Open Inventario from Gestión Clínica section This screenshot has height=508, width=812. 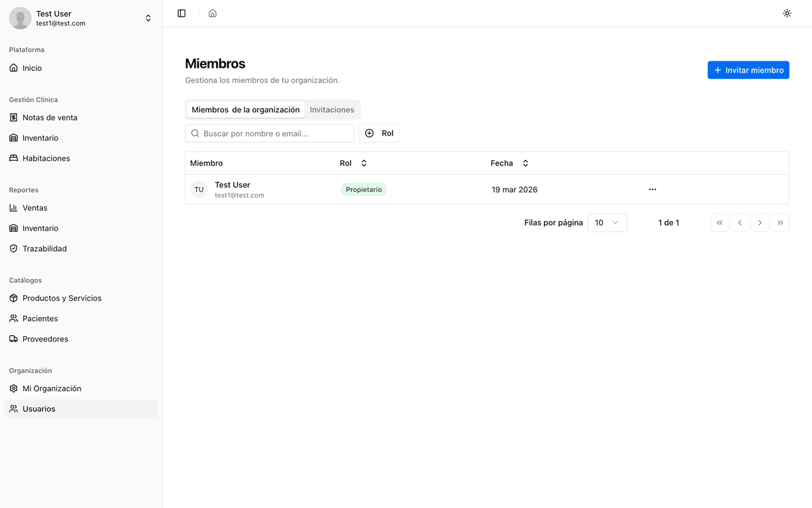click(x=13, y=138)
